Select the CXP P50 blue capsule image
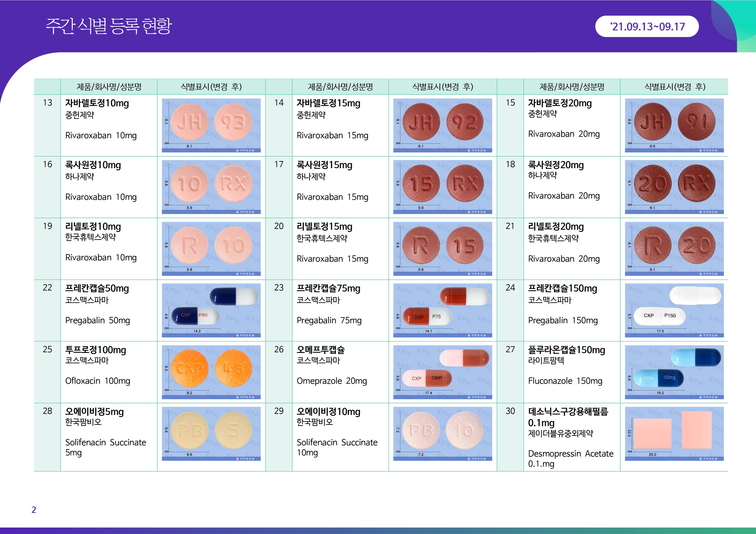Image resolution: width=756 pixels, height=534 pixels. [211, 310]
